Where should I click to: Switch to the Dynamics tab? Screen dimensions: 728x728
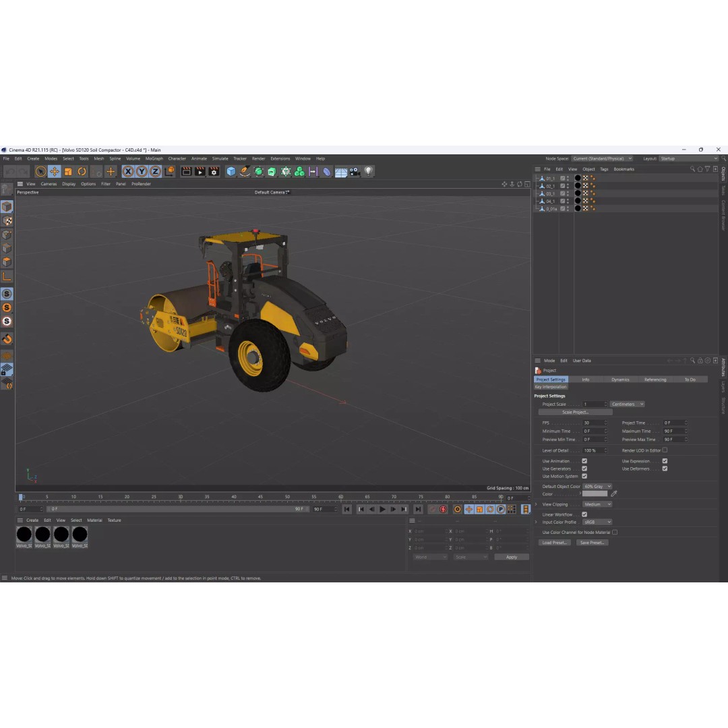pos(620,380)
